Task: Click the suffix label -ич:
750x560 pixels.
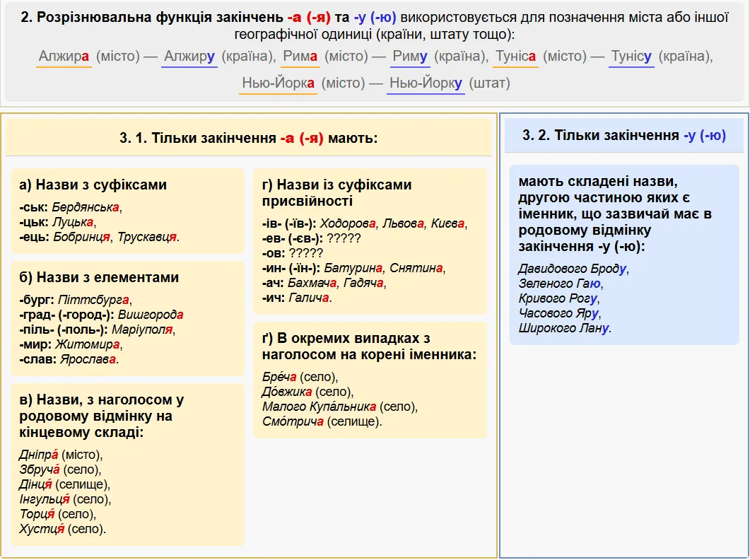Action: pyautogui.click(x=274, y=298)
